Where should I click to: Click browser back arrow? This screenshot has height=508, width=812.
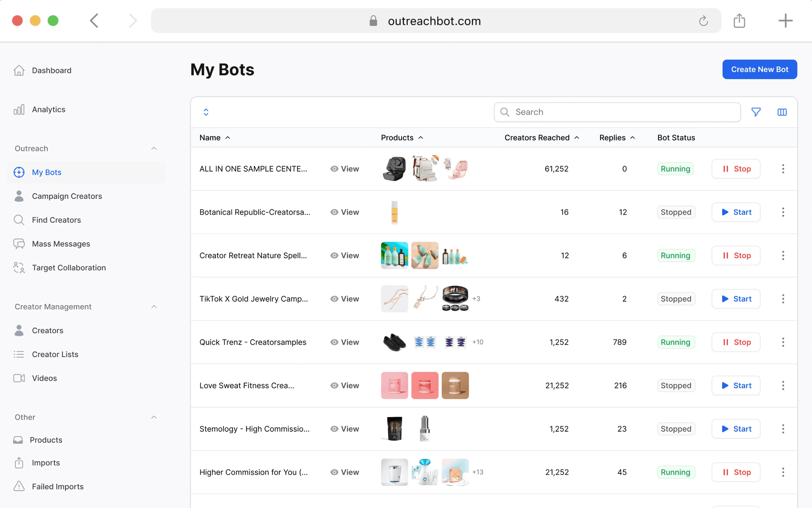coord(94,21)
